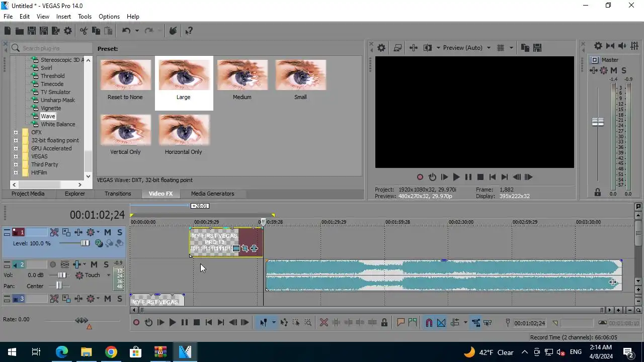Insert a marker on the timeline
This screenshot has width=644, height=362.
click(x=401, y=323)
